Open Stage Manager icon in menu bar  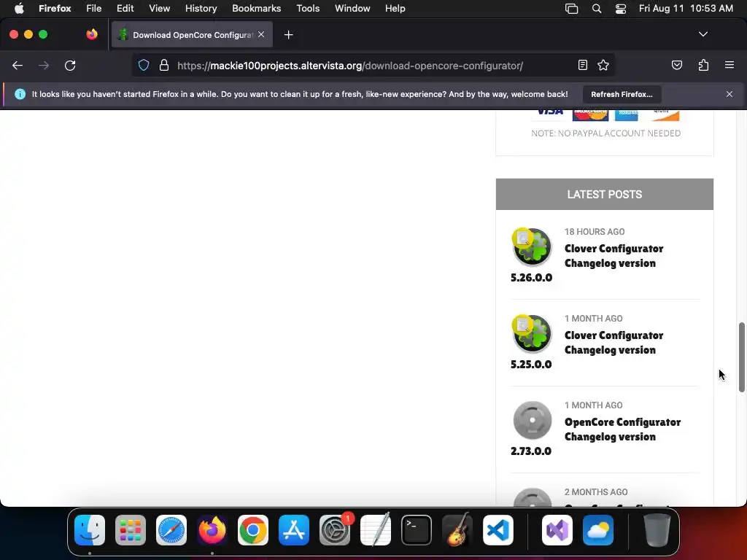click(x=571, y=9)
